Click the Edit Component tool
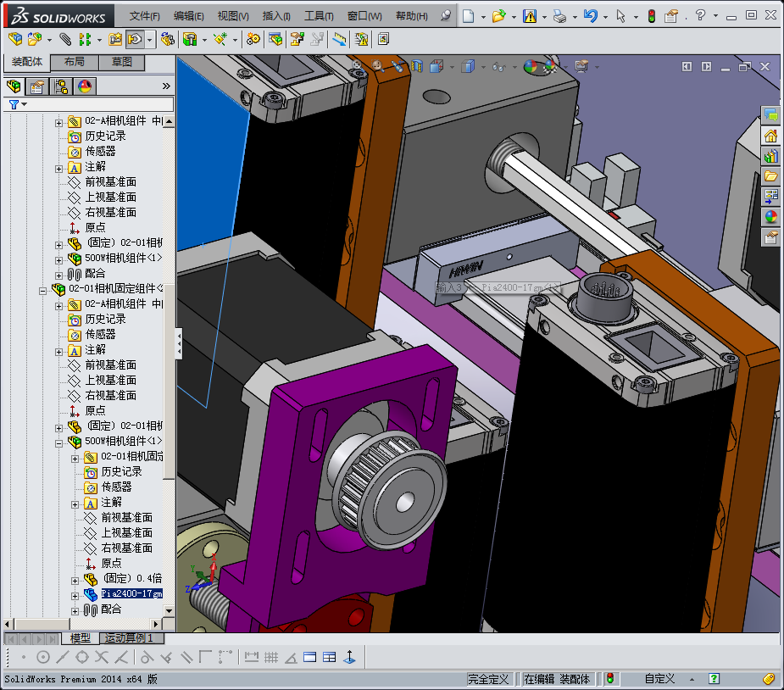Image resolution: width=784 pixels, height=690 pixels. click(x=15, y=39)
